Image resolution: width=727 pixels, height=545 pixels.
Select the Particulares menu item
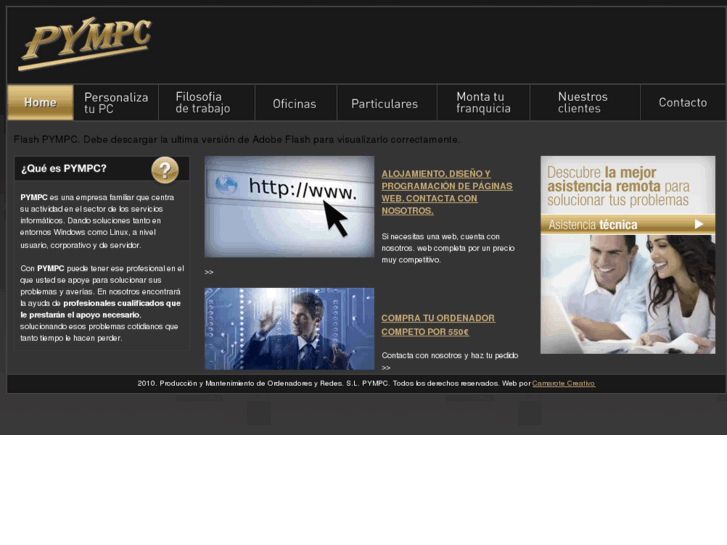387,103
